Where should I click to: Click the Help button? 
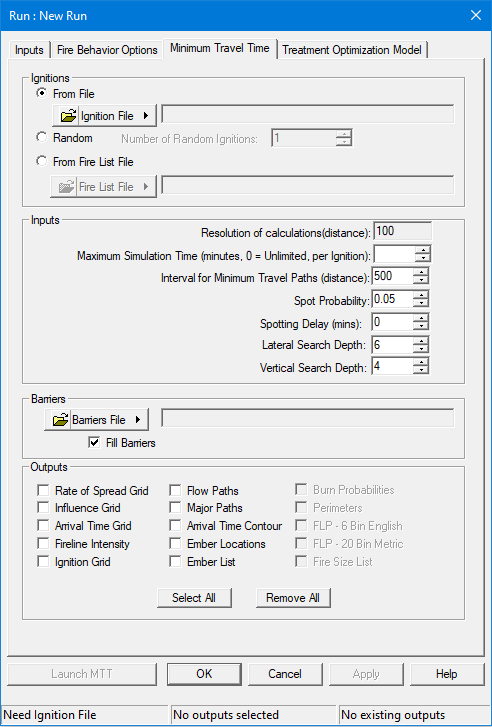(447, 674)
